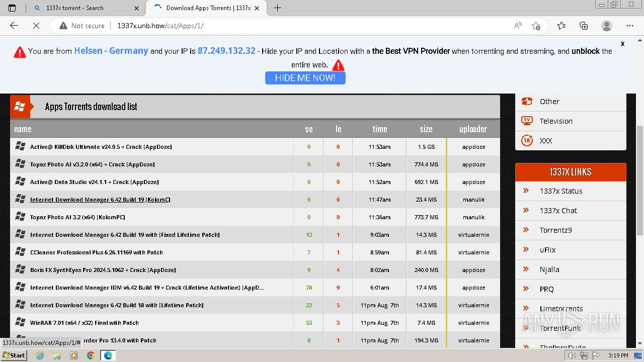
Task: Open Active@ Data Studio v24.1.1 torrent
Action: pyautogui.click(x=95, y=182)
